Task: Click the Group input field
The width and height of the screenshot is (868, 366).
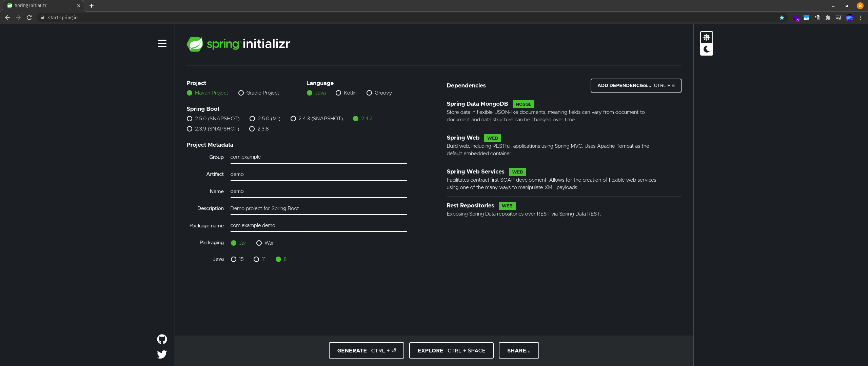Action: [x=318, y=157]
